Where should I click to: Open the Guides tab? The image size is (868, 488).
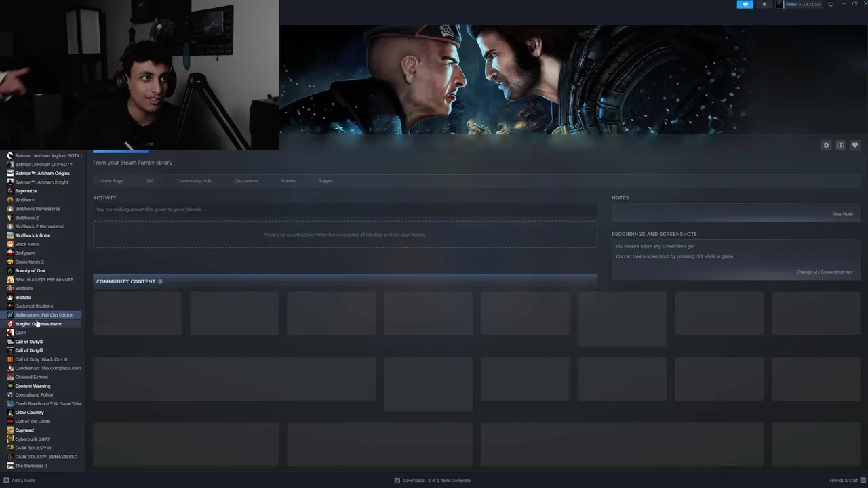tap(288, 181)
